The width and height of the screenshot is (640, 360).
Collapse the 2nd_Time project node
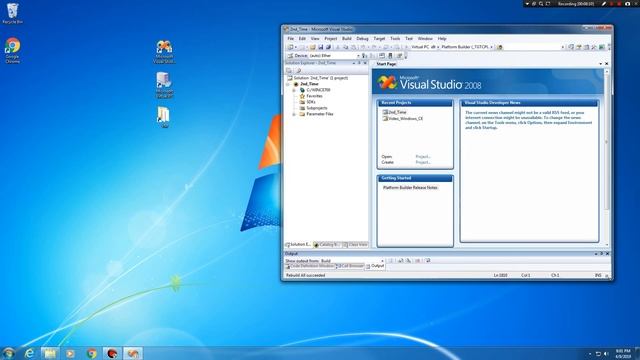[288, 84]
